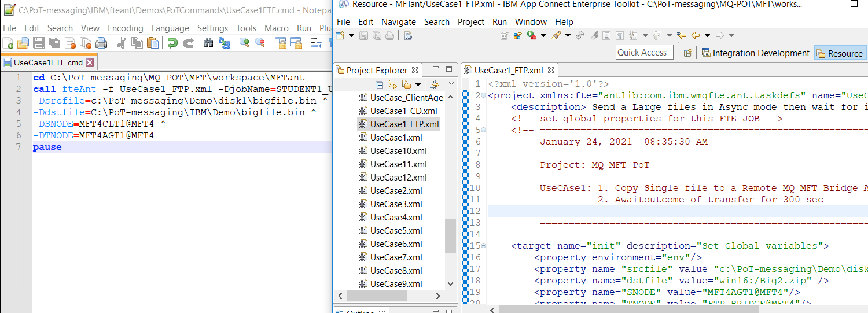The width and height of the screenshot is (868, 313).
Task: Click Toolkit New wizard icon
Action: click(340, 35)
